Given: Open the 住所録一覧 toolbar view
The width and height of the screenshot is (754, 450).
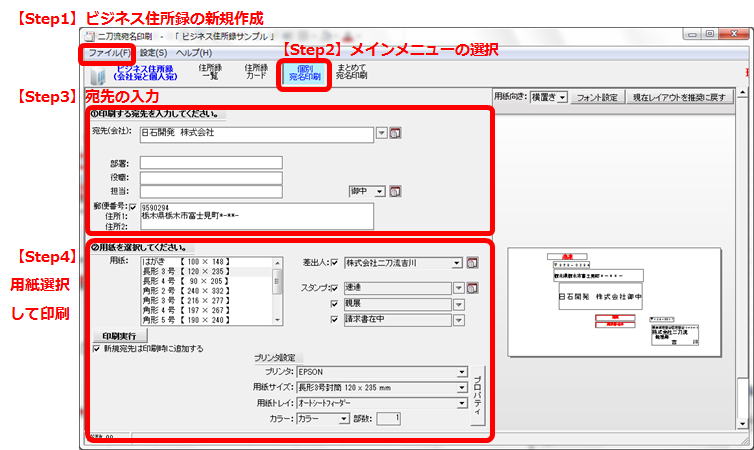Looking at the screenshot, I should click(x=207, y=72).
